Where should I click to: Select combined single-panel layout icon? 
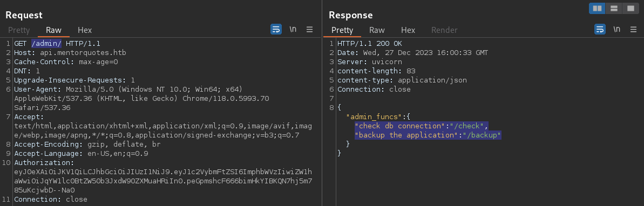point(630,8)
